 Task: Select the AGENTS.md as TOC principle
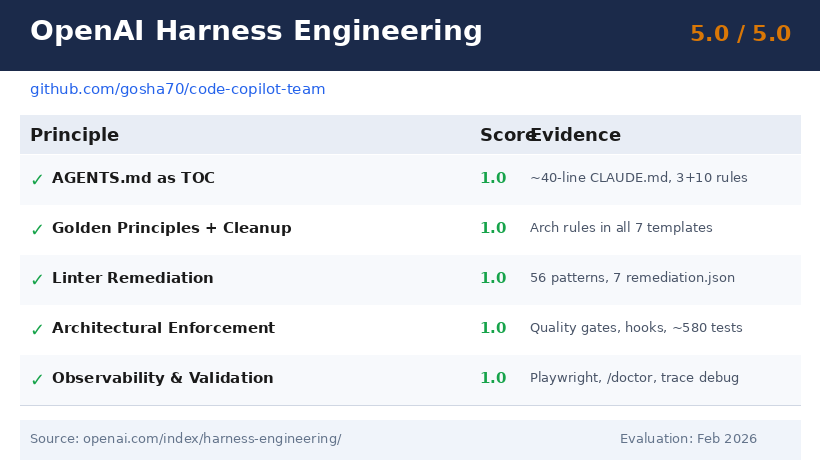tap(133, 178)
